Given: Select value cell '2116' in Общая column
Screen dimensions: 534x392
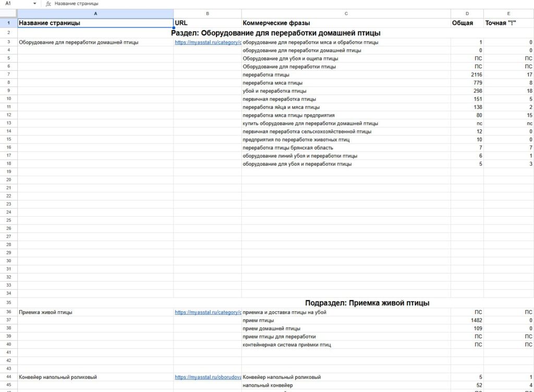Looking at the screenshot, I should click(467, 75).
